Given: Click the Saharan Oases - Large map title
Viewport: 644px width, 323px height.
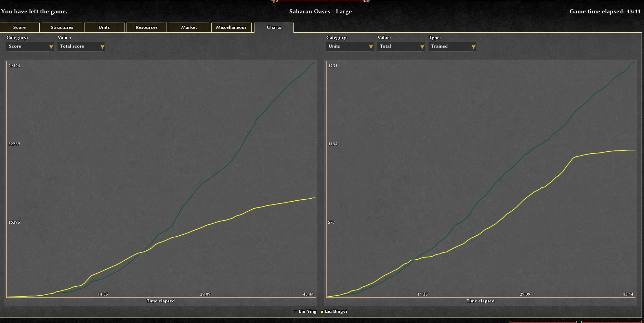Looking at the screenshot, I should point(320,11).
